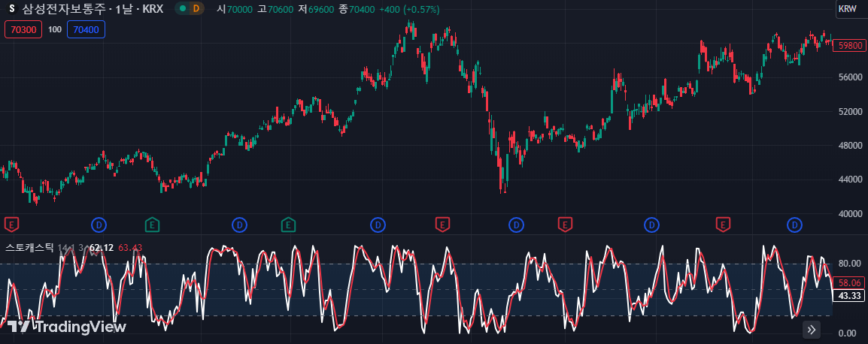The height and width of the screenshot is (344, 868).
Task: Click the 59800 last price label
Action: tap(850, 45)
